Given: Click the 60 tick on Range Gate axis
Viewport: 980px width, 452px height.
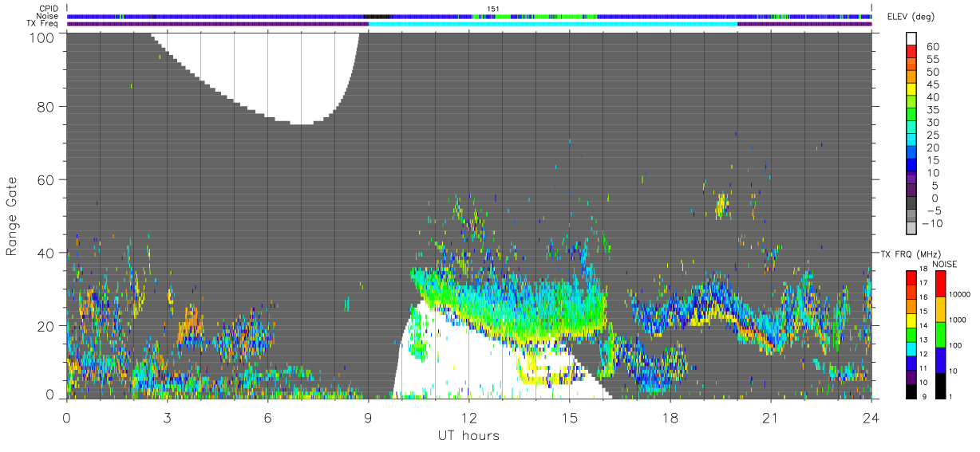Looking at the screenshot, I should [x=46, y=179].
